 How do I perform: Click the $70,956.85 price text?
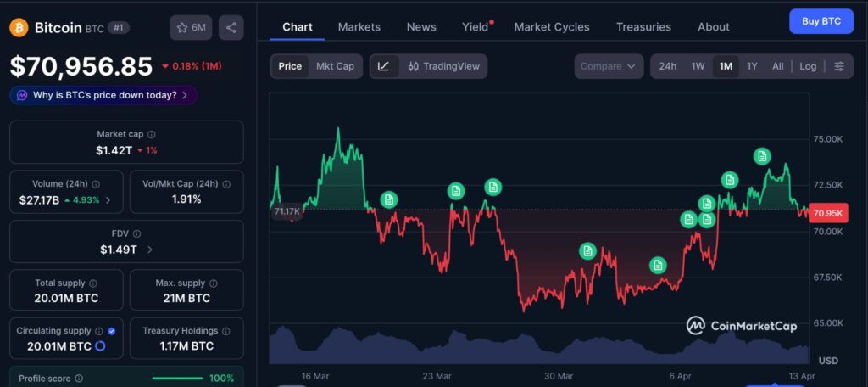point(81,66)
